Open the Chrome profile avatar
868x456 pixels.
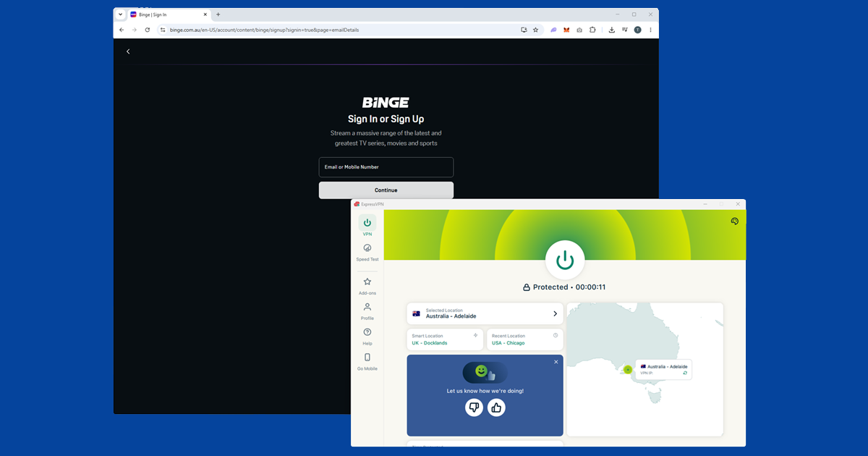click(x=637, y=30)
